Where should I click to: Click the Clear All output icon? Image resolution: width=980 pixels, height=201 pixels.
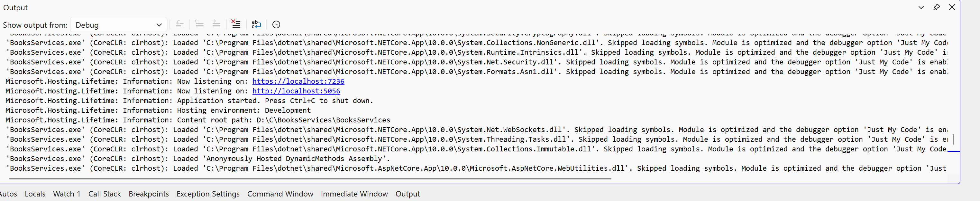(236, 24)
